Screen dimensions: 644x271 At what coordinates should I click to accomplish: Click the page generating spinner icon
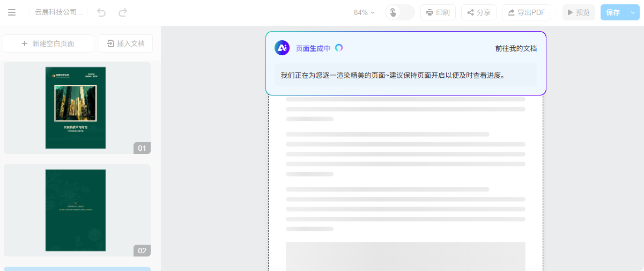tap(339, 48)
